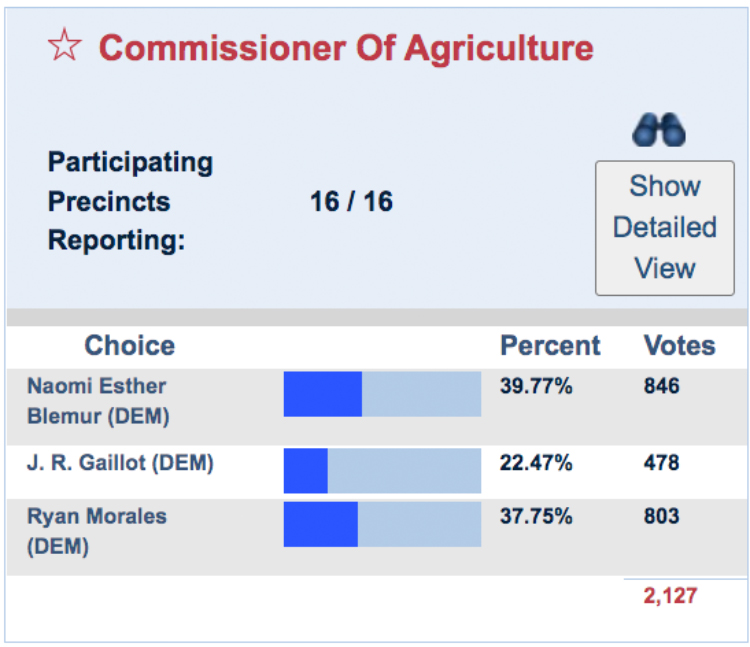This screenshot has height=647, width=750.
Task: Click the 37.75% percentage value
Action: pos(536,517)
